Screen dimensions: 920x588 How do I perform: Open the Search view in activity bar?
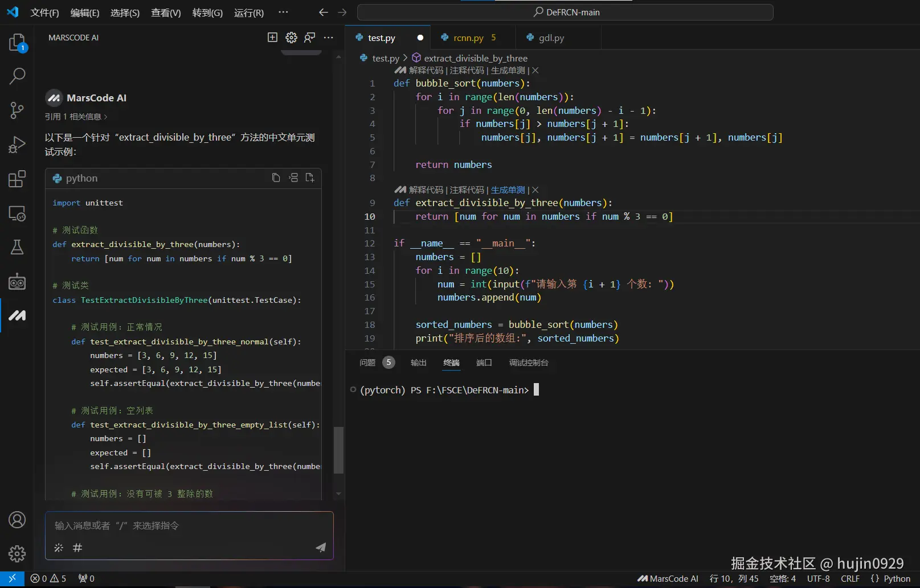(x=17, y=76)
